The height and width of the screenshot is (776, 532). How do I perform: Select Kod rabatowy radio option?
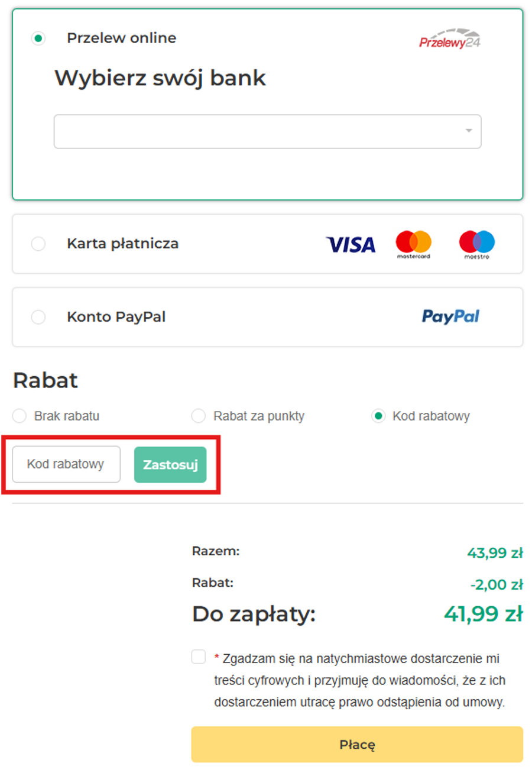[x=378, y=416]
